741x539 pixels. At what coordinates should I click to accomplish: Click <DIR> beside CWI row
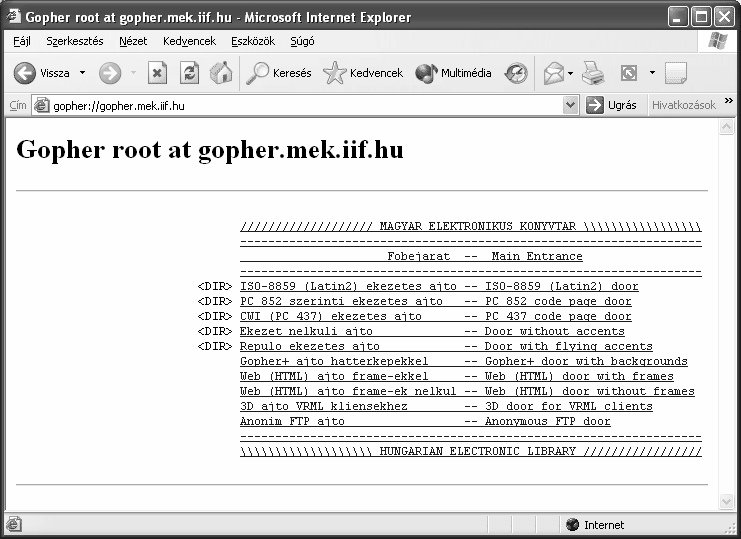pyautogui.click(x=215, y=317)
